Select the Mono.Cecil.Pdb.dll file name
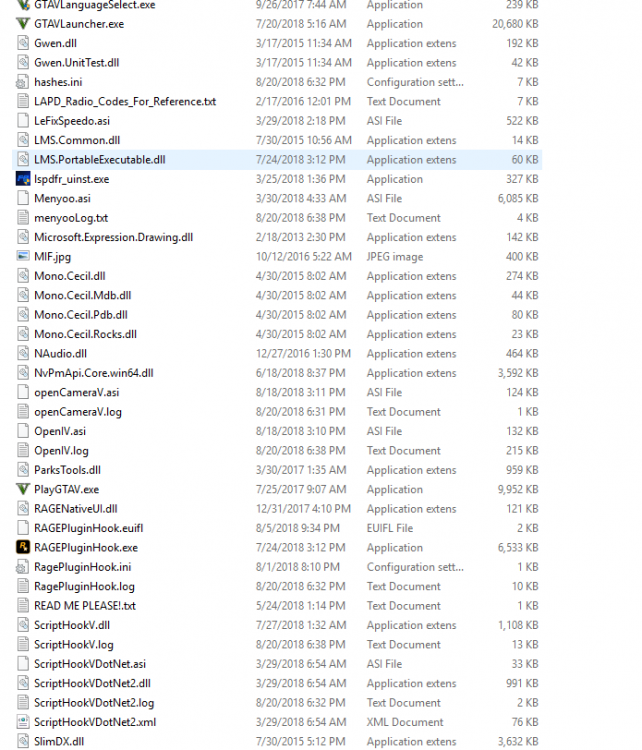642x750 pixels. 81,315
